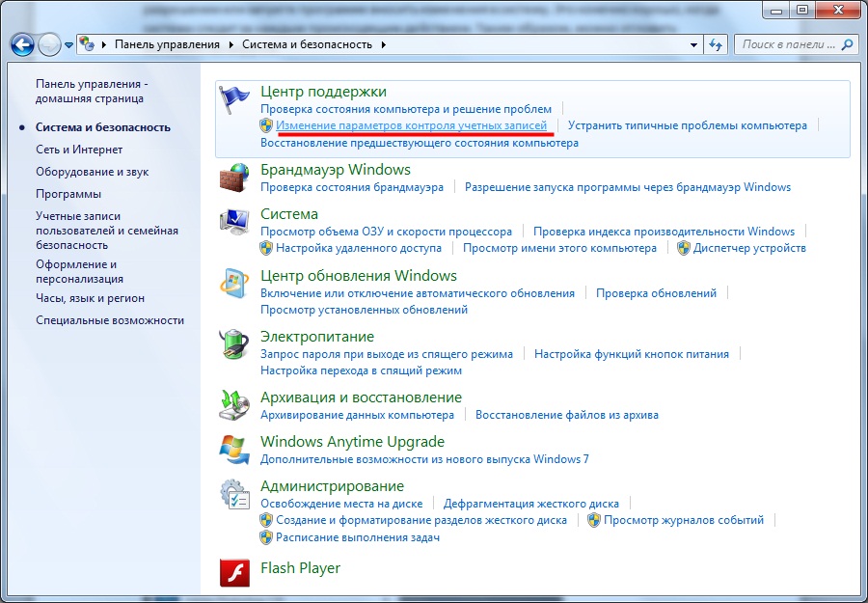Click the Forward arrow navigation button

coord(49,44)
